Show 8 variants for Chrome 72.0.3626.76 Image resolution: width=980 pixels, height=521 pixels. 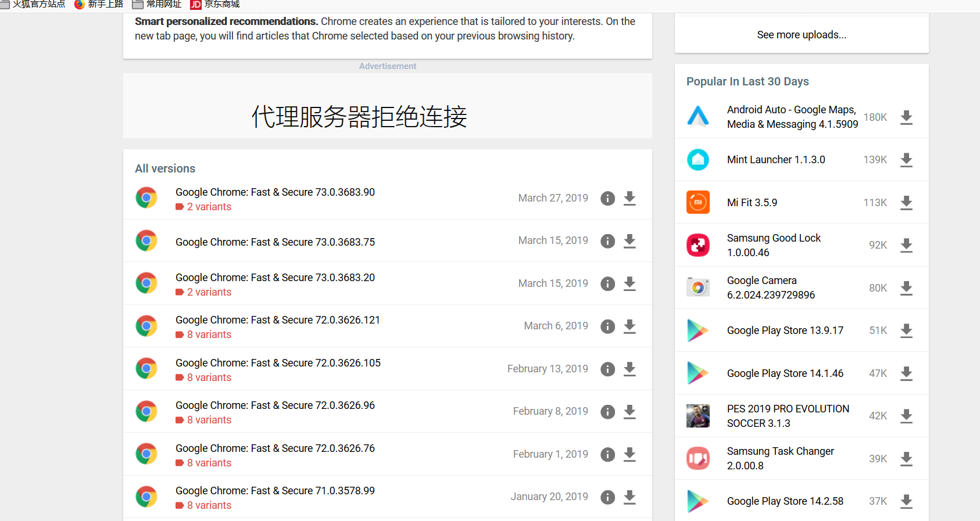(209, 463)
